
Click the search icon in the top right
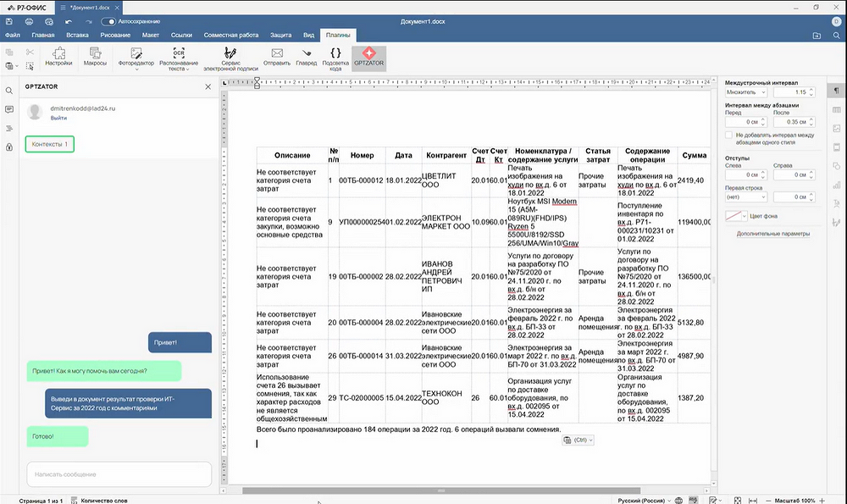click(836, 35)
